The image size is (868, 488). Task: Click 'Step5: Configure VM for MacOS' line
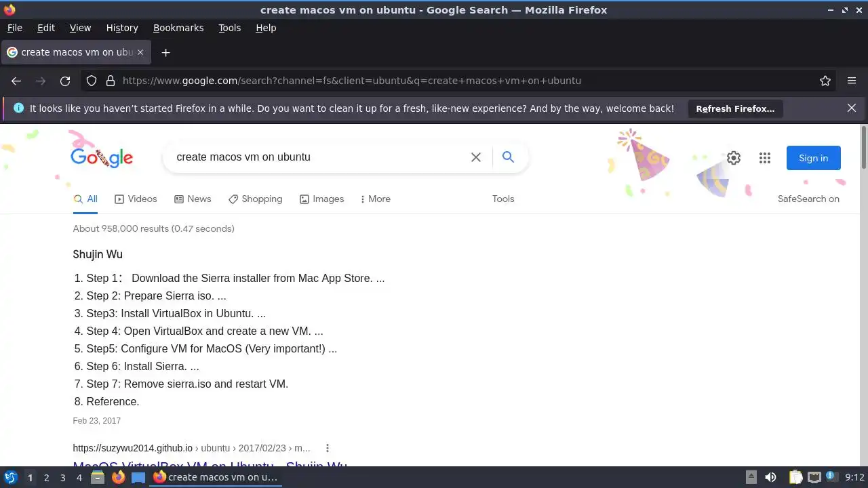(212, 348)
